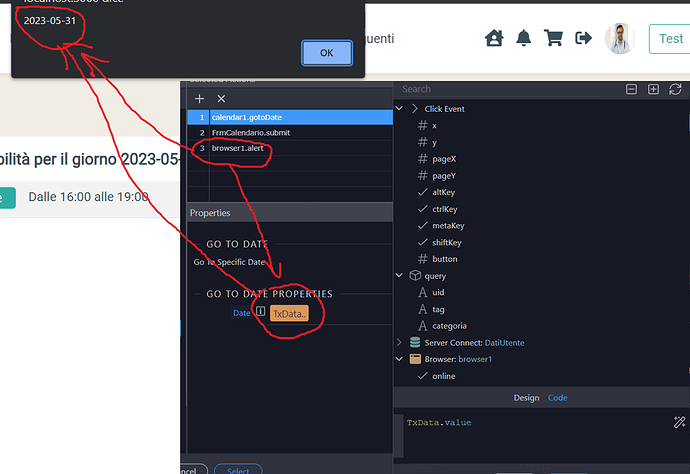Click 'Dalle 16:00 alle 19:00' time slot
The image size is (690, 474).
(88, 197)
